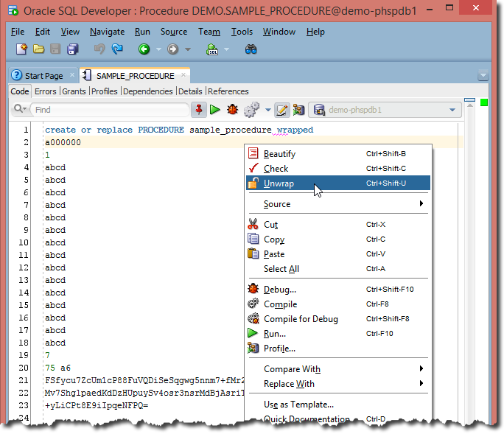Screen dimensions: 504x434
Task: Click the Undo arrow icon
Action: (x=99, y=49)
